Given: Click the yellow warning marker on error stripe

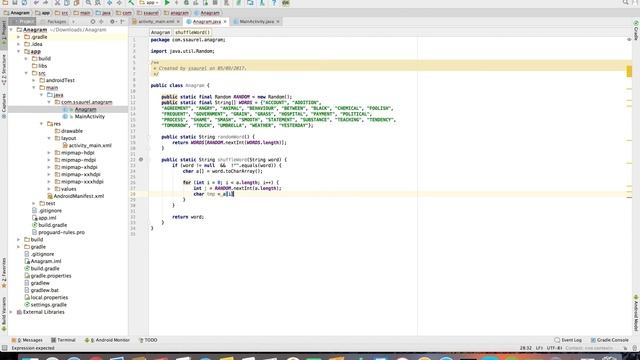Looking at the screenshot, I should tap(629, 71).
